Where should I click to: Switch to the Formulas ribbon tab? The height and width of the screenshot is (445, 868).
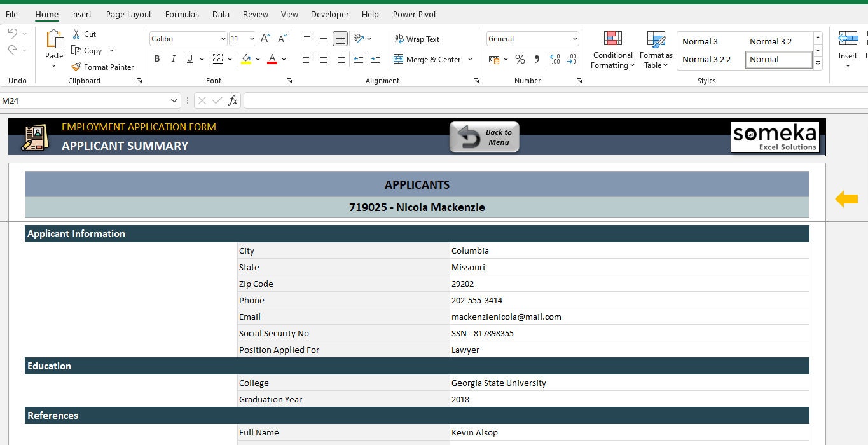[181, 14]
